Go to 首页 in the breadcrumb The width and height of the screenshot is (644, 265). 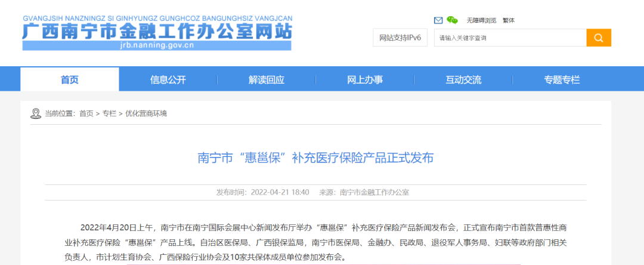[x=86, y=114]
